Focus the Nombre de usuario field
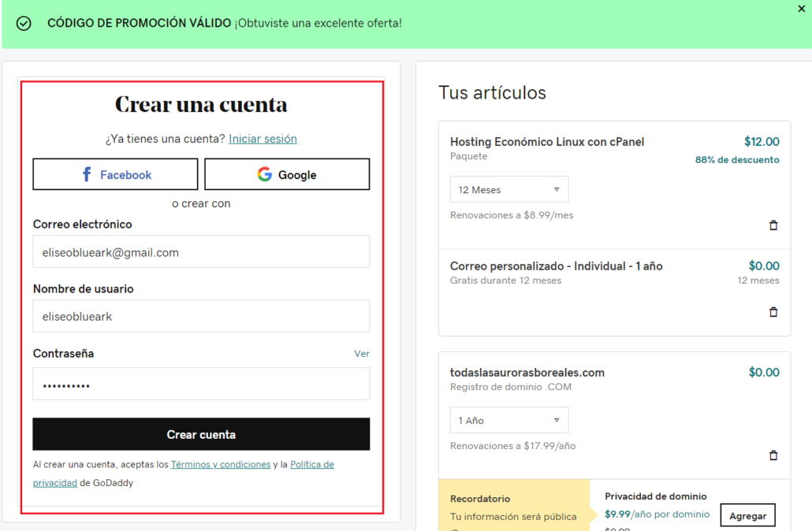 [x=201, y=316]
